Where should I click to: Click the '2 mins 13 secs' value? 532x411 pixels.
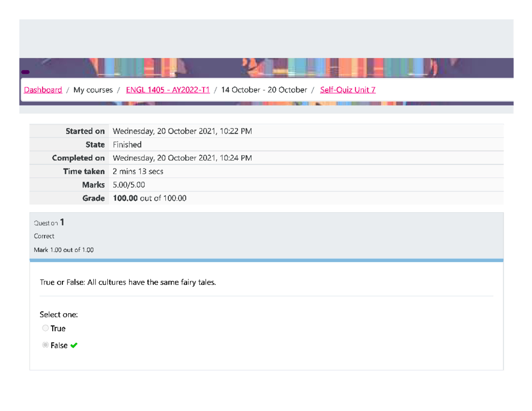point(138,171)
